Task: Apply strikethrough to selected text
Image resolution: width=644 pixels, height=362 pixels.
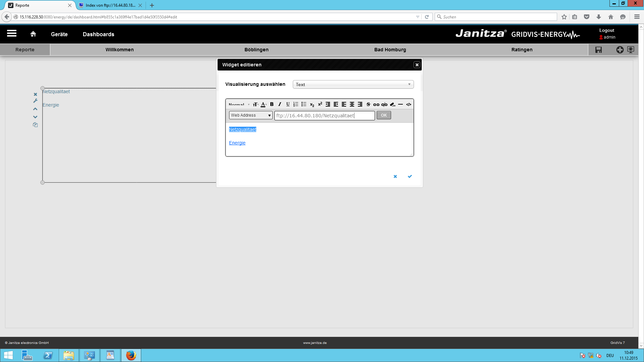Action: pos(368,104)
